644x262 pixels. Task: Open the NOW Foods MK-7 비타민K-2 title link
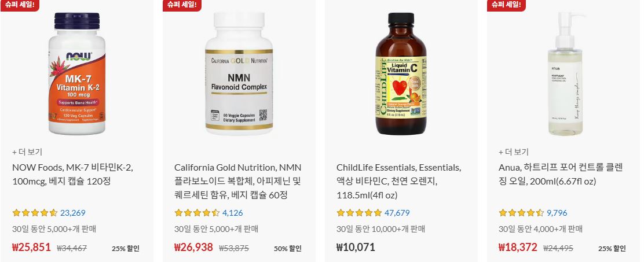pos(73,174)
